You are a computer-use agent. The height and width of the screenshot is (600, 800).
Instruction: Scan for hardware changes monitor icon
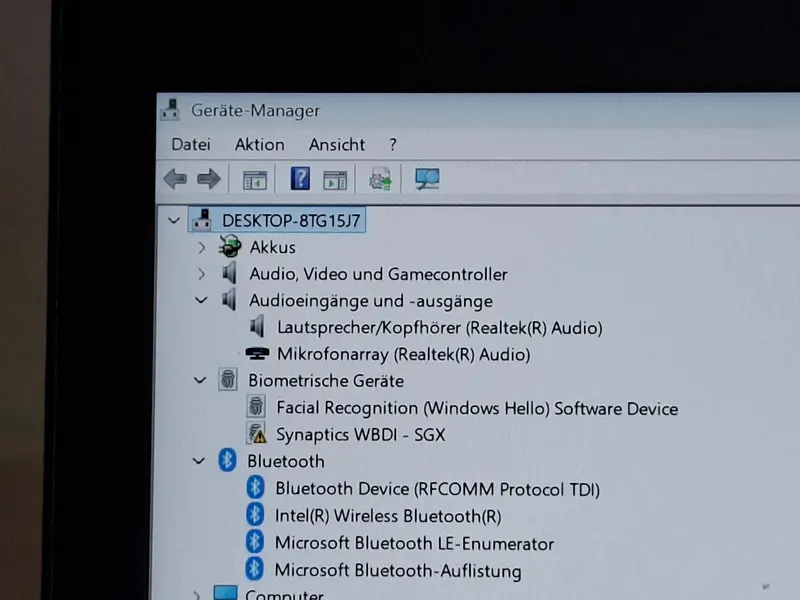click(x=427, y=179)
